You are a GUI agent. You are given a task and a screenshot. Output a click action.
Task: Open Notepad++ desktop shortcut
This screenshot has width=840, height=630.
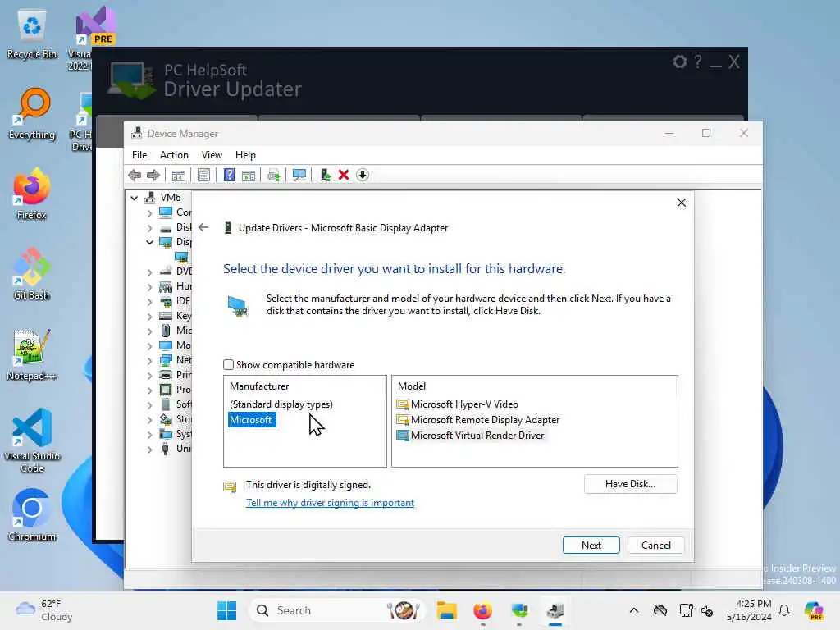[x=32, y=354]
